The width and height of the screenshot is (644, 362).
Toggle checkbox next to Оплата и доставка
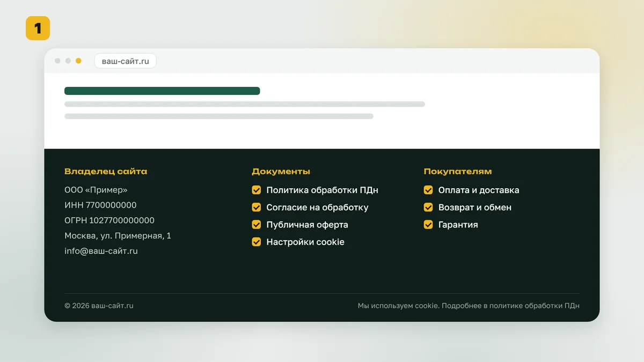click(x=428, y=190)
